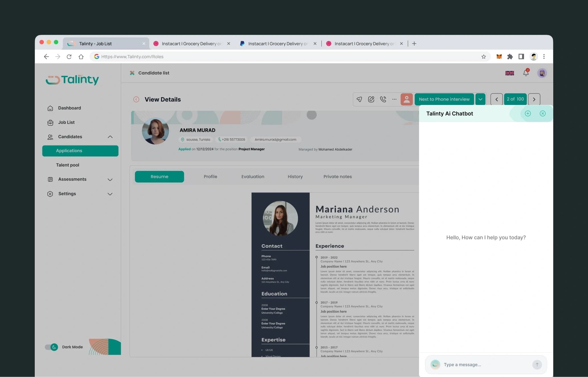The width and height of the screenshot is (588, 377).
Task: Click the UK flag language selector
Action: (x=510, y=73)
